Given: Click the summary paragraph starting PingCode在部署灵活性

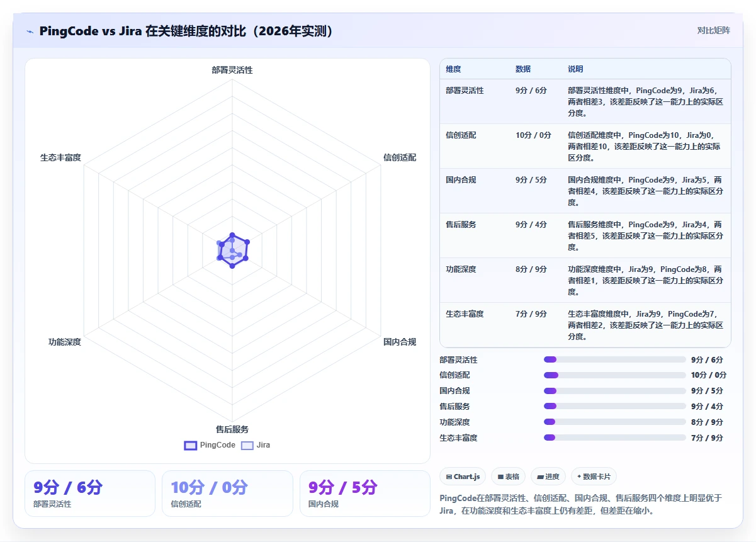Looking at the screenshot, I should pyautogui.click(x=581, y=504).
